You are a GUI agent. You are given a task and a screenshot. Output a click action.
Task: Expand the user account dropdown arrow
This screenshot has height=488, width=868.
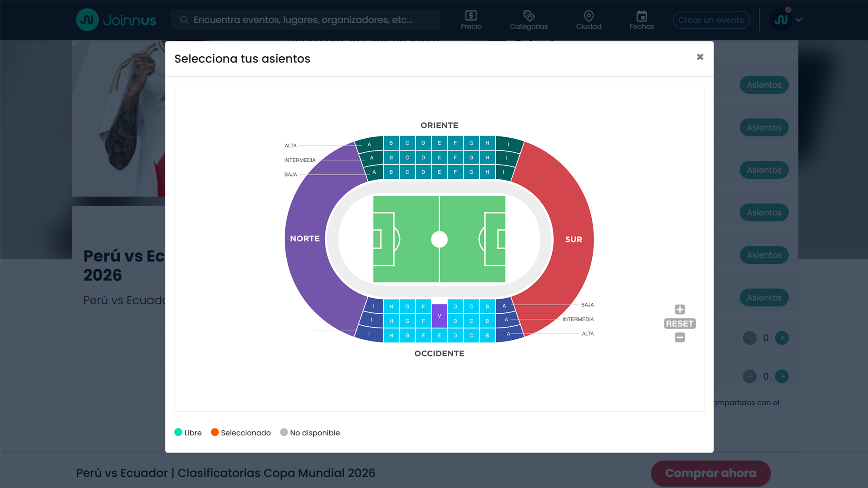point(799,20)
